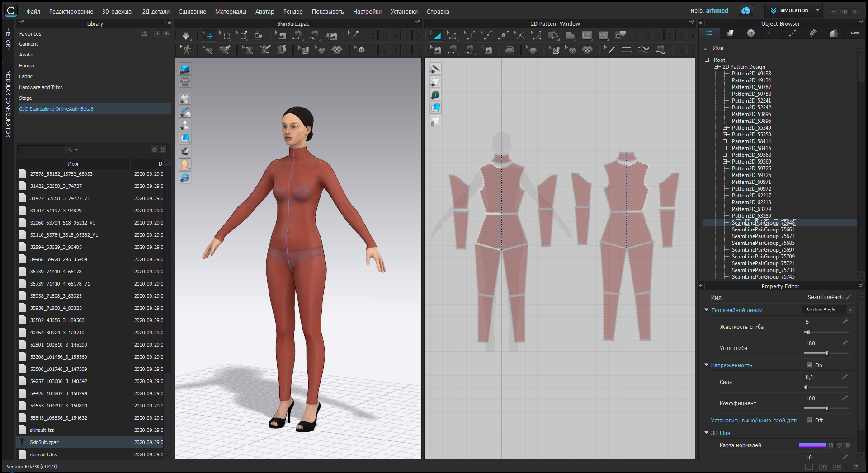Click the Simulate down-arrow tool
The height and width of the screenshot is (473, 868).
[x=186, y=36]
